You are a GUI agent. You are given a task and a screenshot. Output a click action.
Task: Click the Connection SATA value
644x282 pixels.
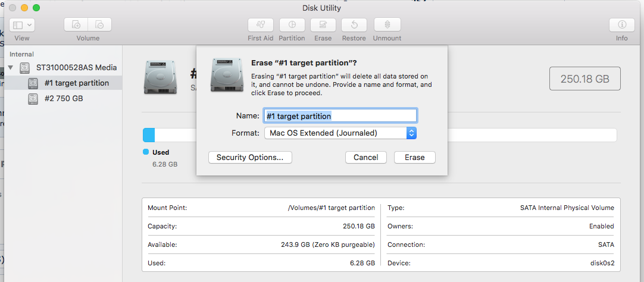coord(607,245)
